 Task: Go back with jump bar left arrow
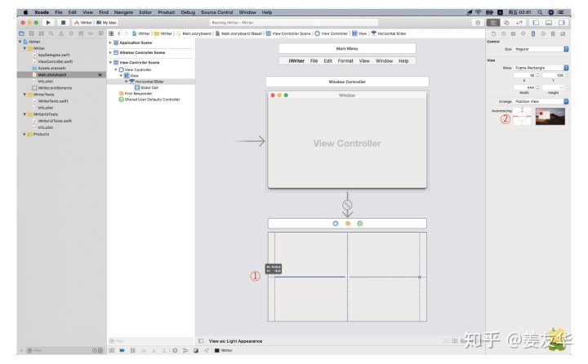119,33
